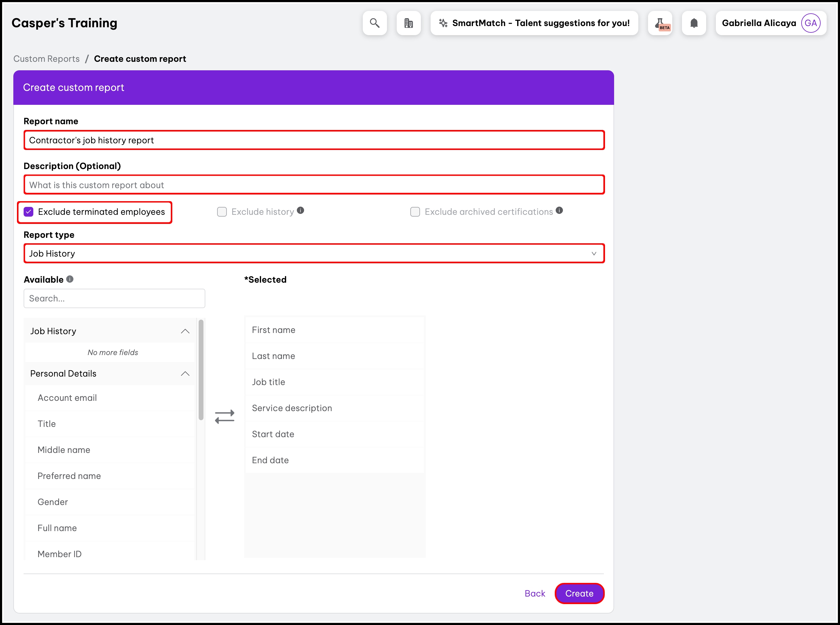The image size is (840, 625).
Task: Open the Report type dropdown
Action: click(x=314, y=254)
